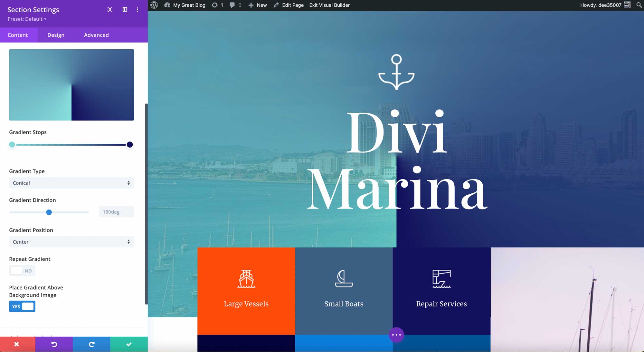Click the Gradient Direction degree input field

(x=116, y=212)
